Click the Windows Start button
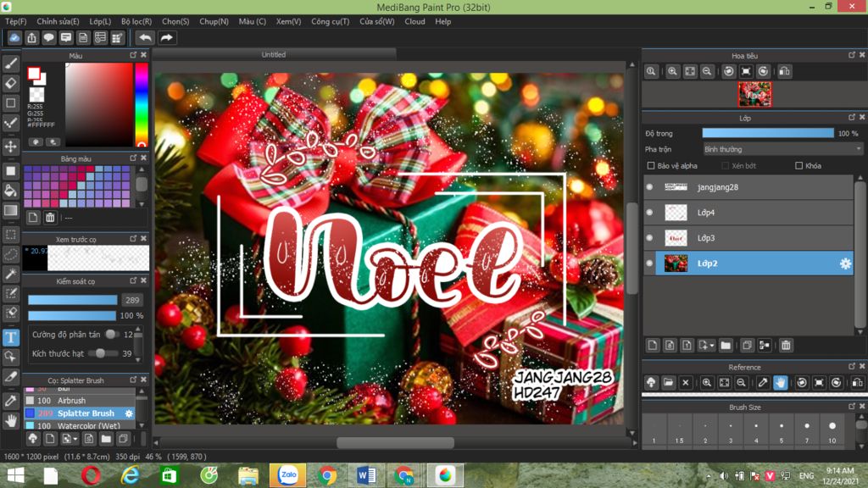The width and height of the screenshot is (868, 488). (15, 474)
